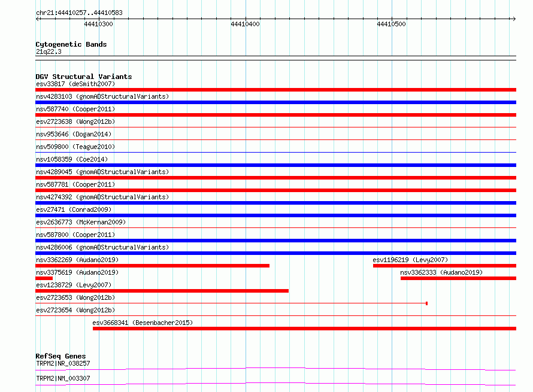Viewport: 533px width, 392px height.
Task: Click esv2723638 (Wong2012b) label
Action: click(x=75, y=121)
